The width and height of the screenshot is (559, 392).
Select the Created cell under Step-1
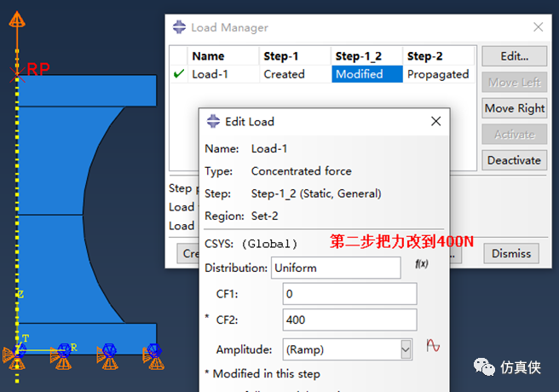[295, 74]
